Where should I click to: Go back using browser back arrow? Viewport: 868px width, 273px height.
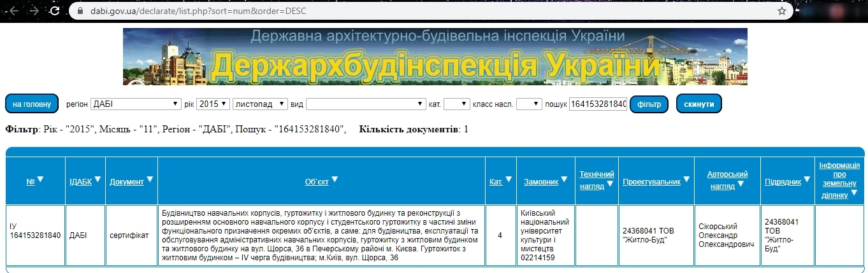[x=14, y=11]
